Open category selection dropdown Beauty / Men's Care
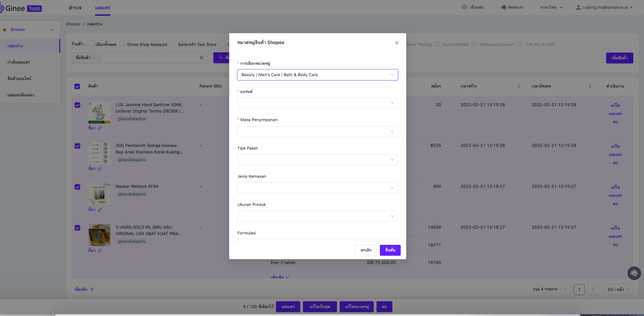The height and width of the screenshot is (316, 644). pos(318,75)
